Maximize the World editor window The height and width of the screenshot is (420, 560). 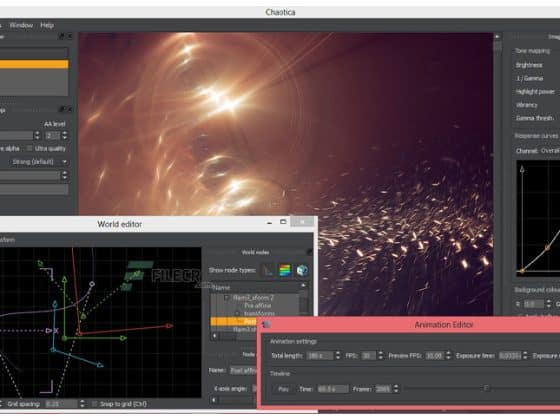point(283,222)
